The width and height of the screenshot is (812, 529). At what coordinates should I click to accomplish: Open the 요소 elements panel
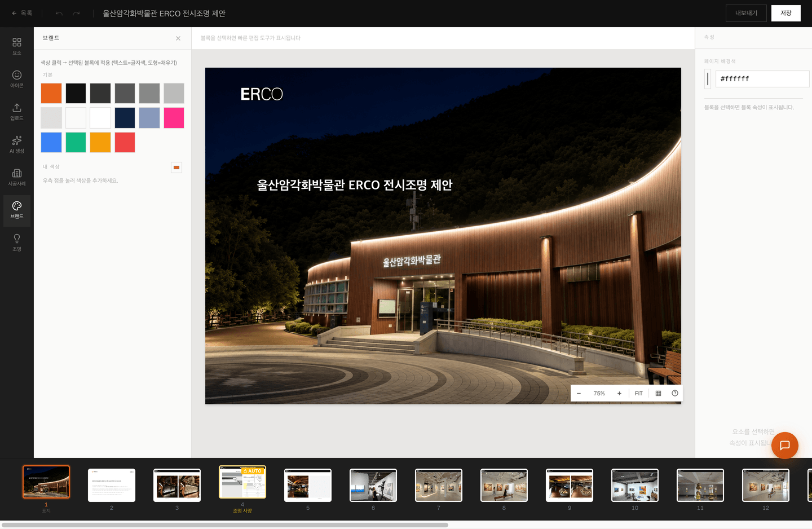17,46
